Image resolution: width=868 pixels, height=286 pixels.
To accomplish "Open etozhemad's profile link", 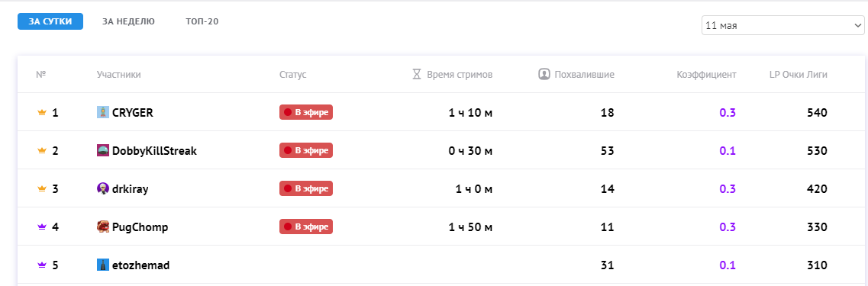I will tap(140, 265).
